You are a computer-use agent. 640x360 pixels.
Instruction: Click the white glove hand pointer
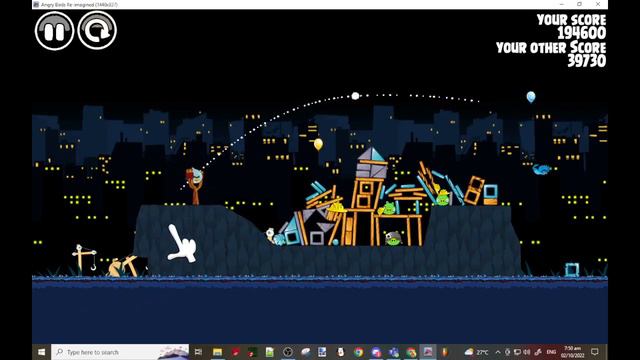pos(182,244)
